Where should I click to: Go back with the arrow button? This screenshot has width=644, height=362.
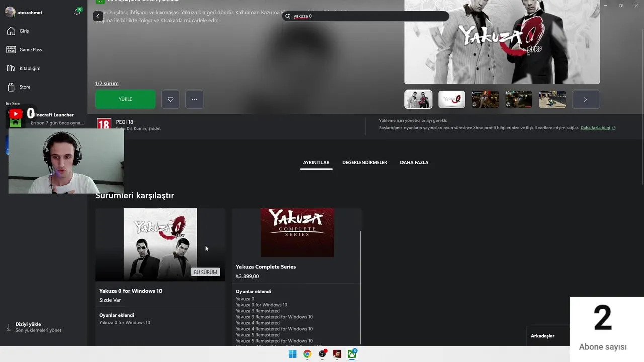[98, 16]
